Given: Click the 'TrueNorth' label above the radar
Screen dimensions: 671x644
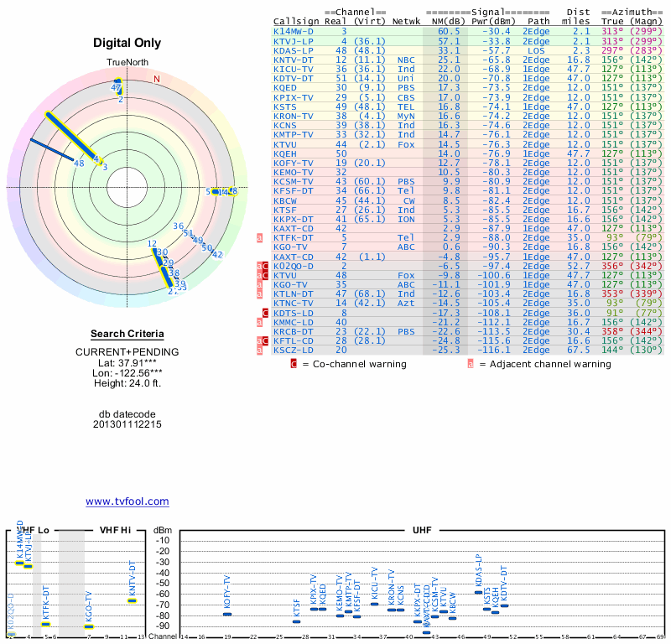Looking at the screenshot, I should tap(127, 62).
